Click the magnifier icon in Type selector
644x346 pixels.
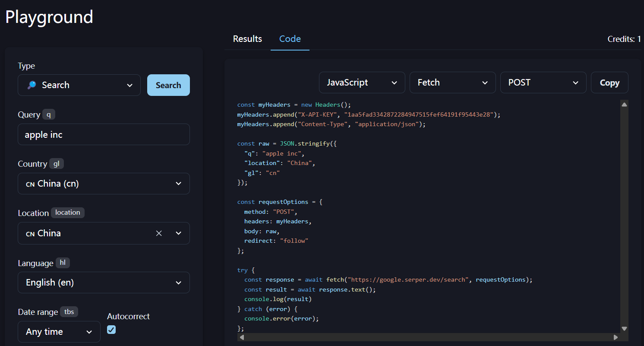point(32,85)
